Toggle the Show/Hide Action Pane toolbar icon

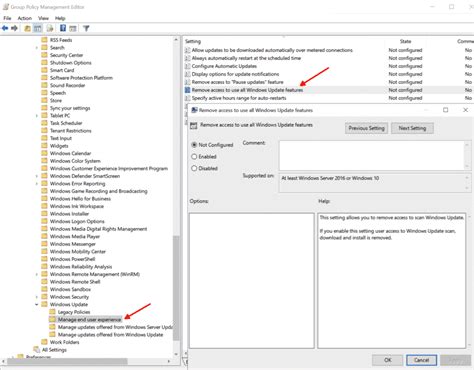pyautogui.click(x=73, y=29)
